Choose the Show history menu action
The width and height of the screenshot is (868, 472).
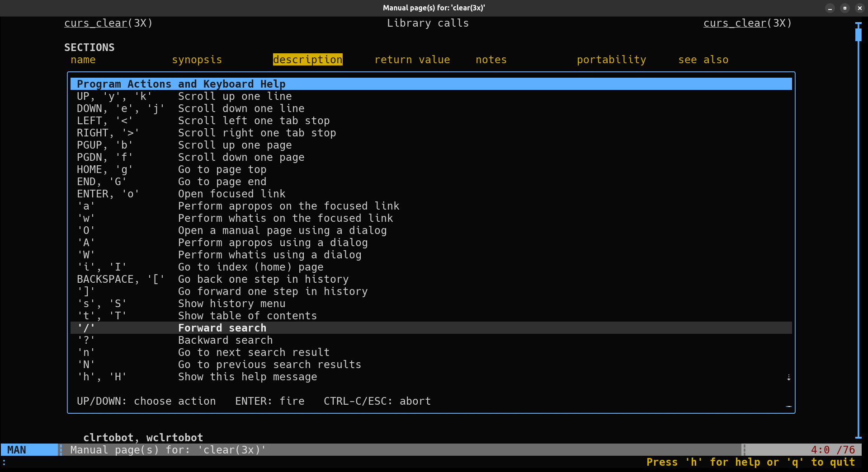[231, 304]
